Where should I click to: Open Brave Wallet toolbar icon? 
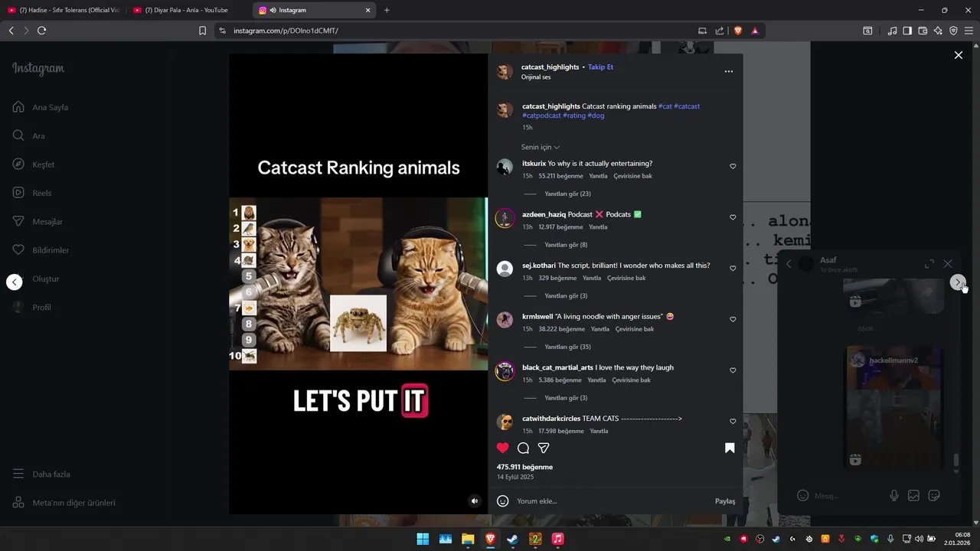(x=923, y=31)
